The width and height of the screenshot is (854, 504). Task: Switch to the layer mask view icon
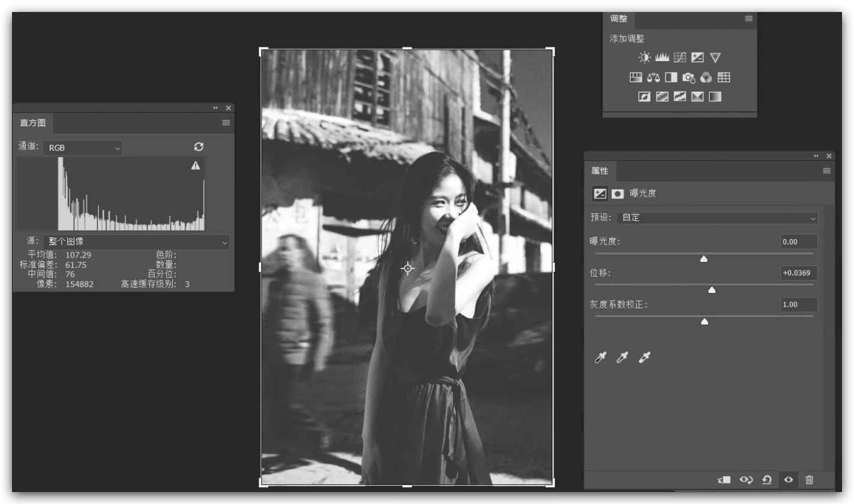click(618, 194)
